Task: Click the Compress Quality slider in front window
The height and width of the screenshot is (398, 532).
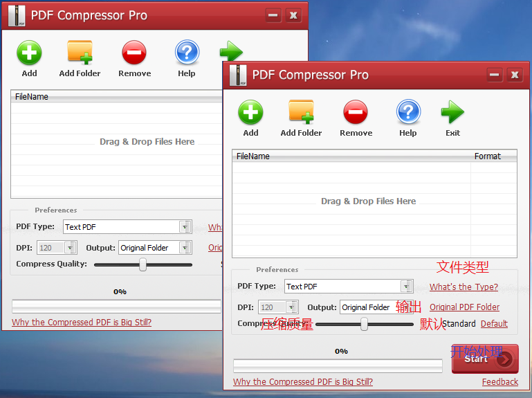Action: tap(365, 325)
